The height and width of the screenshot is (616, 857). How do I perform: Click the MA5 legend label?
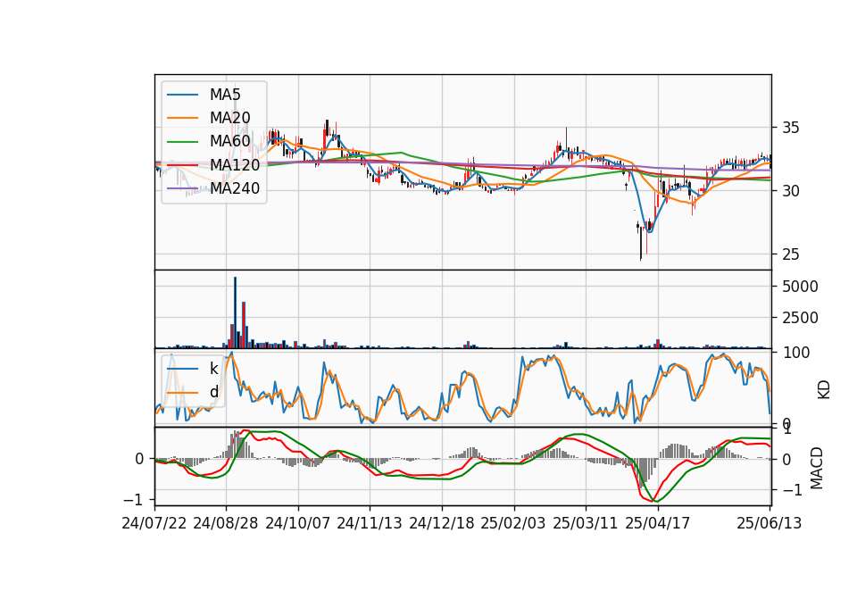tap(225, 95)
